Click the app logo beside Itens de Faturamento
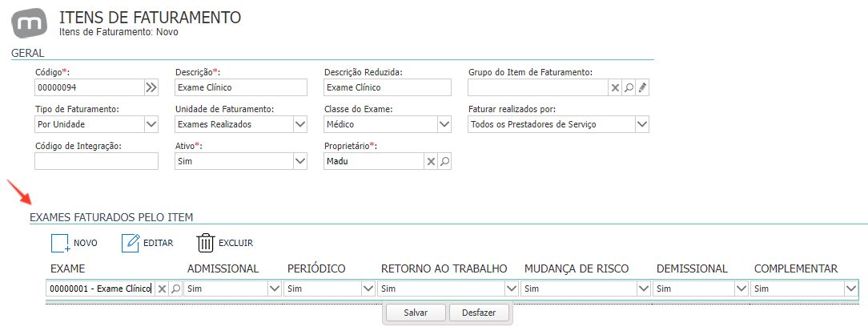 (30, 23)
